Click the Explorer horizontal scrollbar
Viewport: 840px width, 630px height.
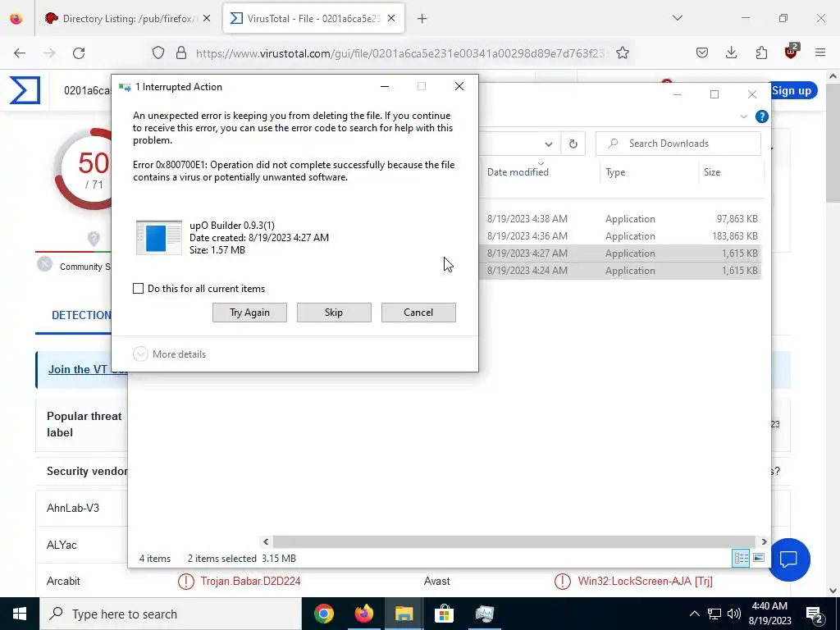click(514, 541)
